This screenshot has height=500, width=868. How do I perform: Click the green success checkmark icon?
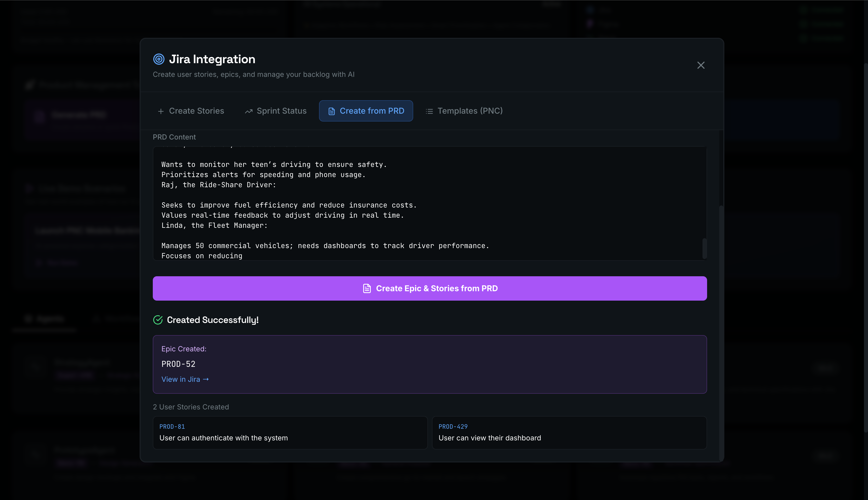click(158, 320)
